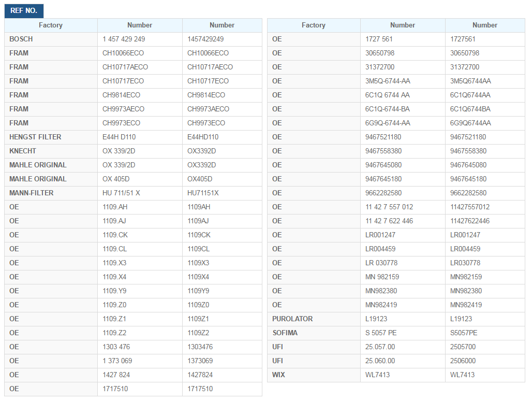Click 30650798 in first right-table Number column
Viewport: 532px width, 400px height.
click(380, 53)
